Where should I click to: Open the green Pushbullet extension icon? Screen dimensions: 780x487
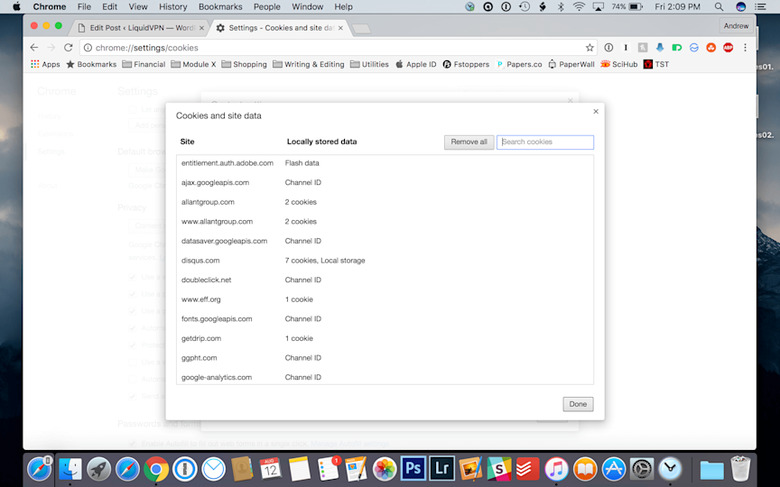coord(677,48)
